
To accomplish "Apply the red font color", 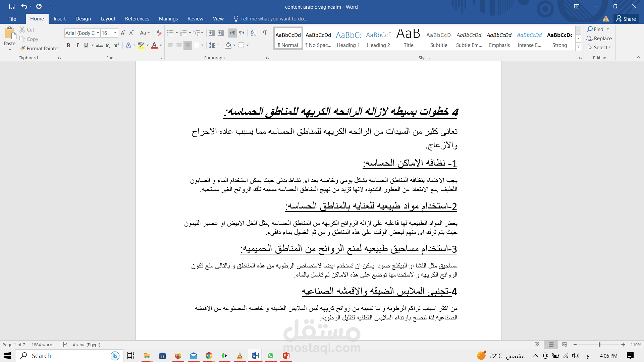I will pos(154,45).
